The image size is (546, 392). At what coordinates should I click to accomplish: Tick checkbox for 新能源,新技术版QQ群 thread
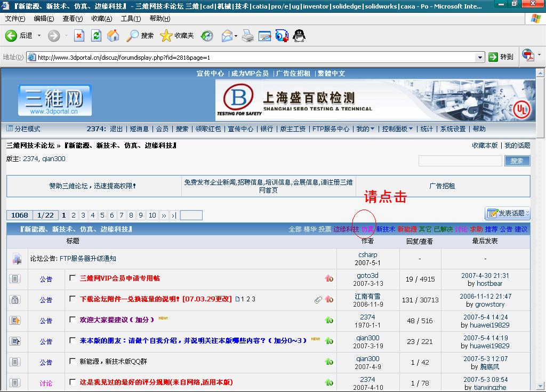point(73,361)
